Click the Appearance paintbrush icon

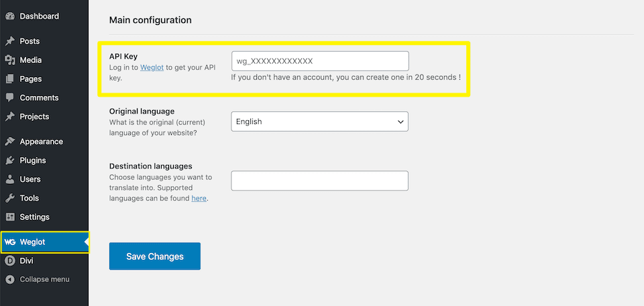coord(10,142)
